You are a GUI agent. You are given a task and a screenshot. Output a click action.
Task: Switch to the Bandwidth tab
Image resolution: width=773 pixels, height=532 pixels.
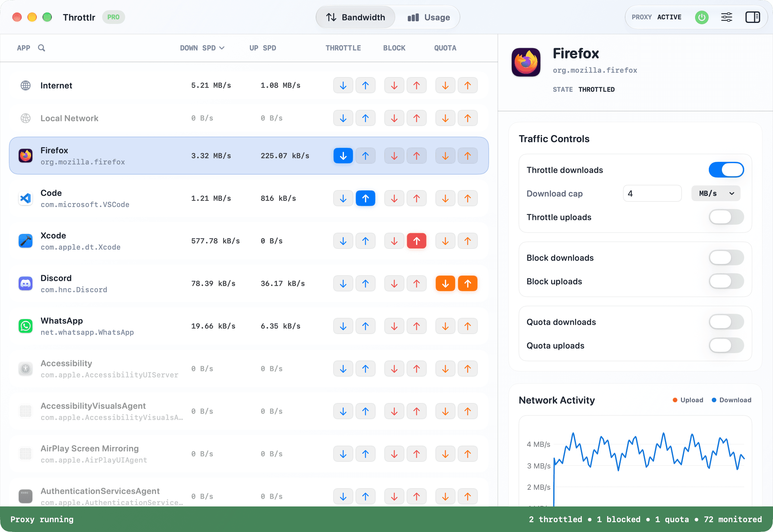355,17
